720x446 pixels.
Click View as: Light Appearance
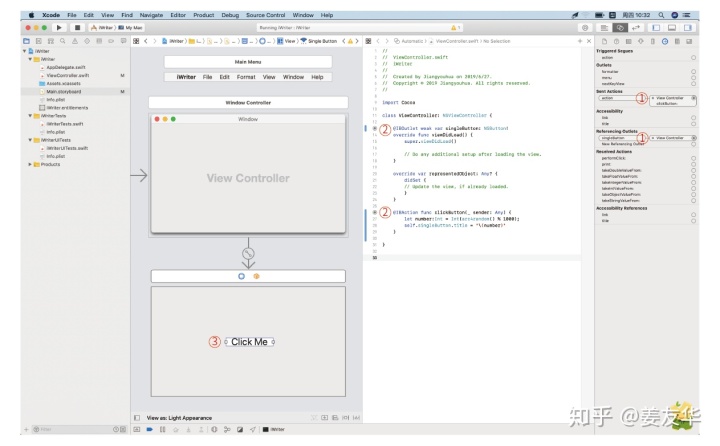click(x=179, y=418)
